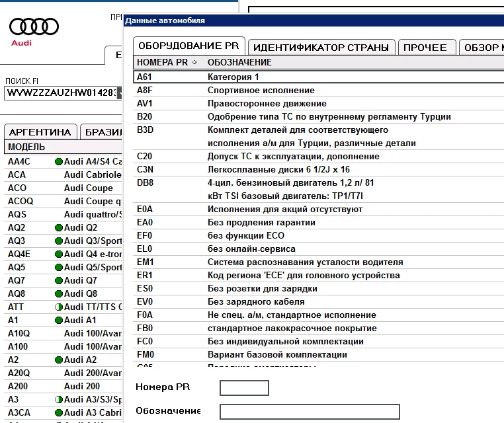Select row ER1 Код региона 'ECE'

[x=319, y=275]
